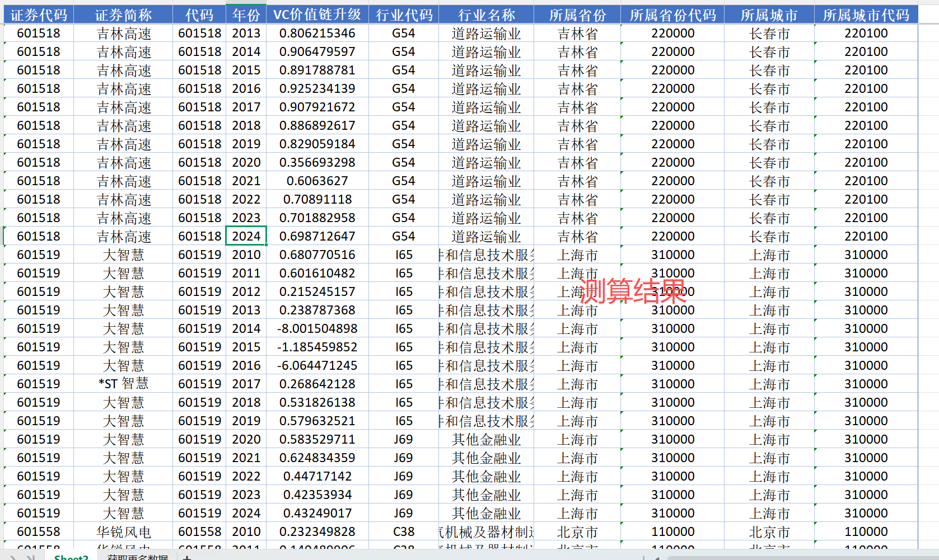Image resolution: width=939 pixels, height=560 pixels.
Task: Click the cell showing -6.064471245
Action: point(317,366)
